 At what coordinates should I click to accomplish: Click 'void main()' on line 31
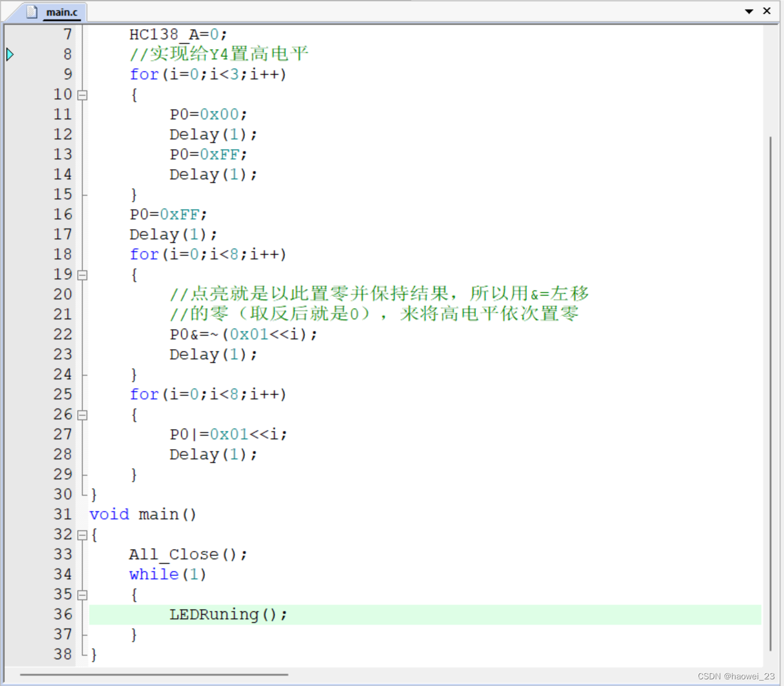[x=143, y=514]
